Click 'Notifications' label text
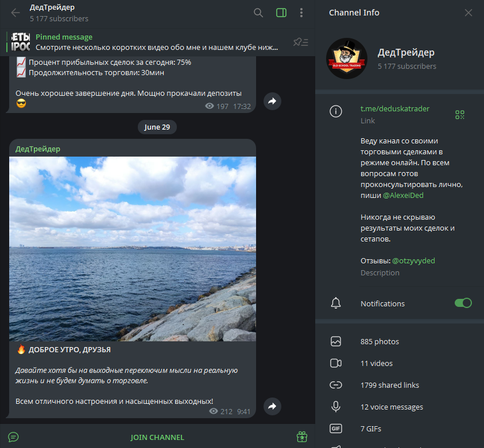Viewport: 484px width, 448px height. 382,303
